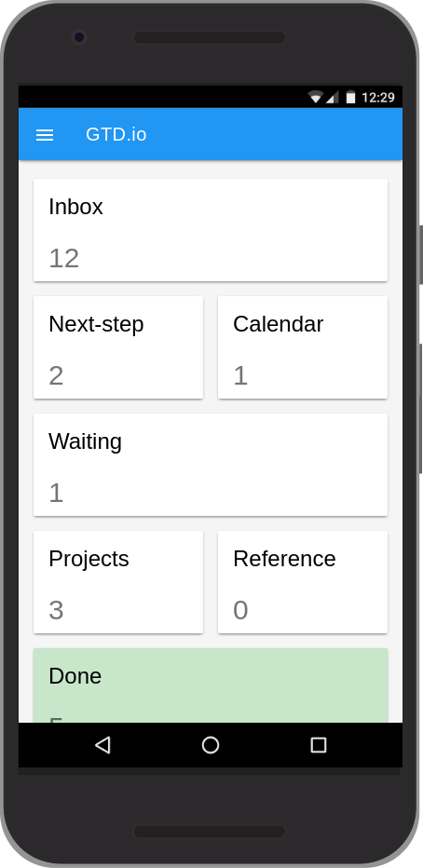
Task: Open the Inbox card
Action: click(x=211, y=230)
